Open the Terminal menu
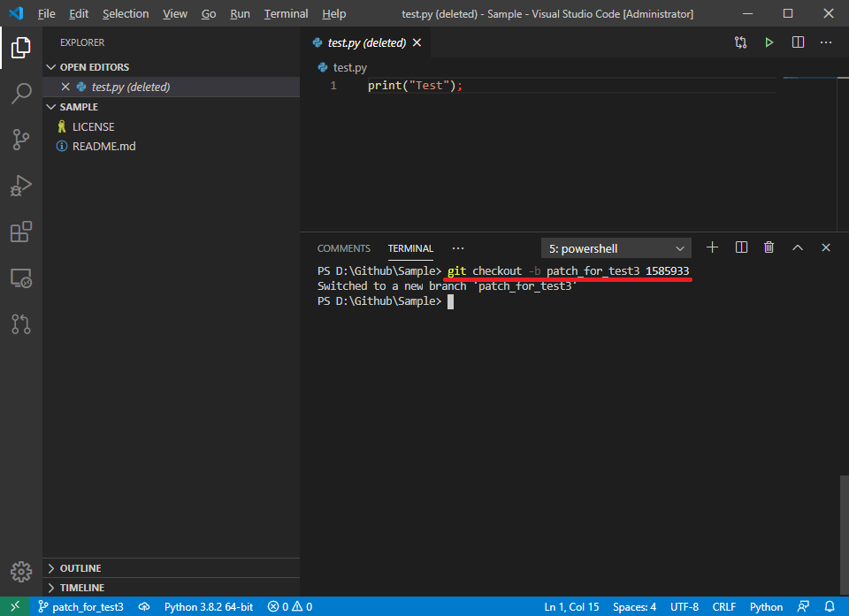 pos(286,13)
